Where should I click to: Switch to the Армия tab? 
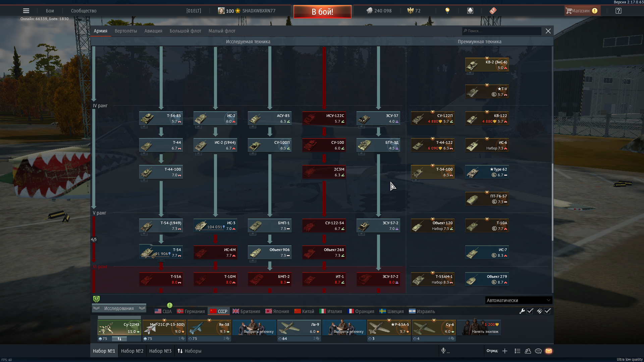pos(101,31)
